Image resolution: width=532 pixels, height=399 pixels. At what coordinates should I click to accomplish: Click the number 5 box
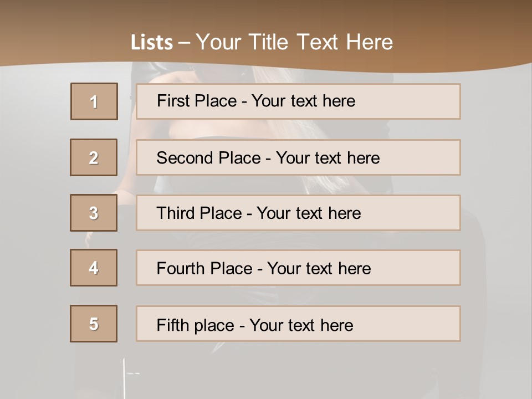tap(94, 324)
